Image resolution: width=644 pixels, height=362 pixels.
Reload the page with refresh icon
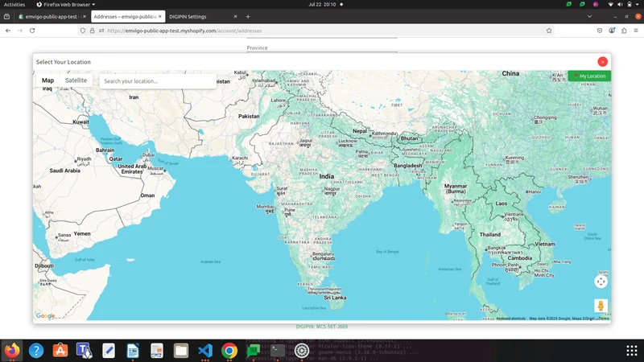click(32, 31)
